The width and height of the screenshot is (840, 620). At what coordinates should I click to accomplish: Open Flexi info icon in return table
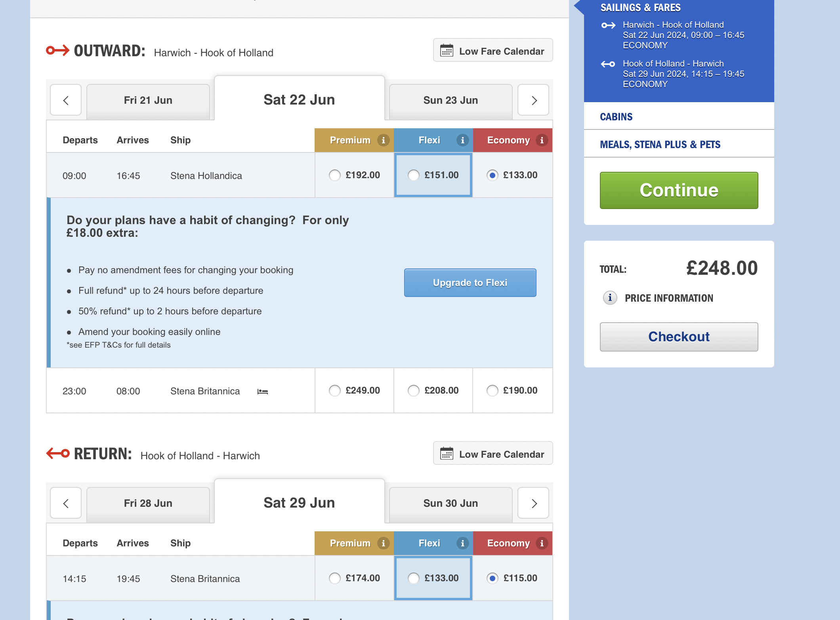point(462,543)
